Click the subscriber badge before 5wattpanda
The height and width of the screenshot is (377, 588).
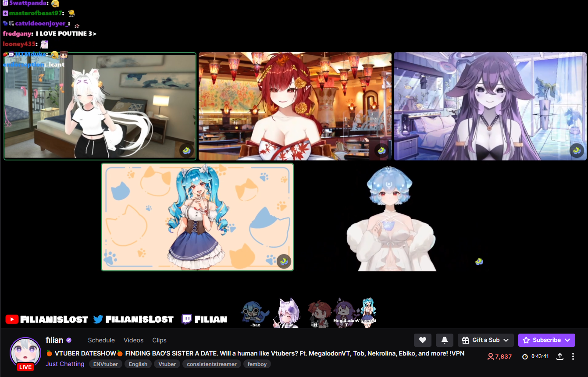[x=5, y=3]
